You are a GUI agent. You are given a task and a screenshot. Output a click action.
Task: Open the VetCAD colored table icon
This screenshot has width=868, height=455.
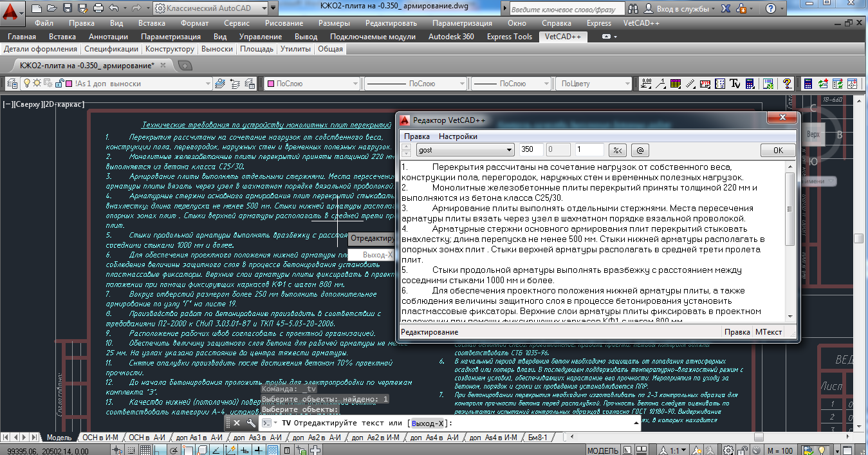click(x=676, y=83)
